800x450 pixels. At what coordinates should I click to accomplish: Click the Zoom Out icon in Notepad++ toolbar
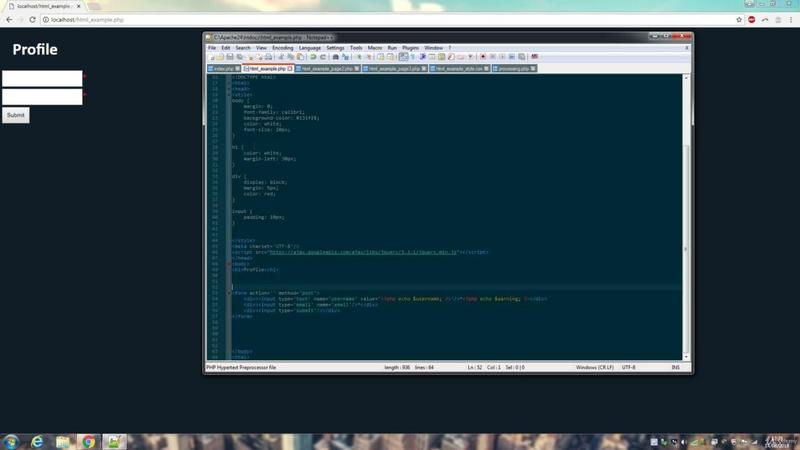[368, 57]
